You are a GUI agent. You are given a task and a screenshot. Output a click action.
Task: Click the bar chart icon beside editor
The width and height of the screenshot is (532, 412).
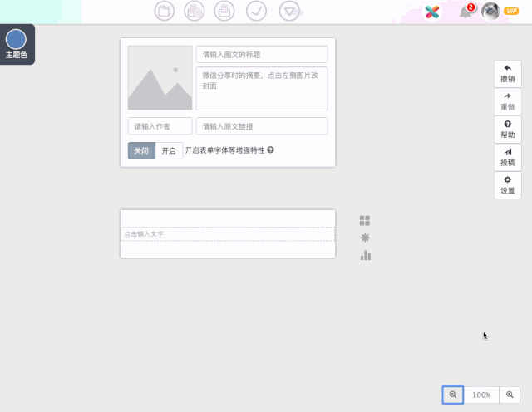(366, 255)
